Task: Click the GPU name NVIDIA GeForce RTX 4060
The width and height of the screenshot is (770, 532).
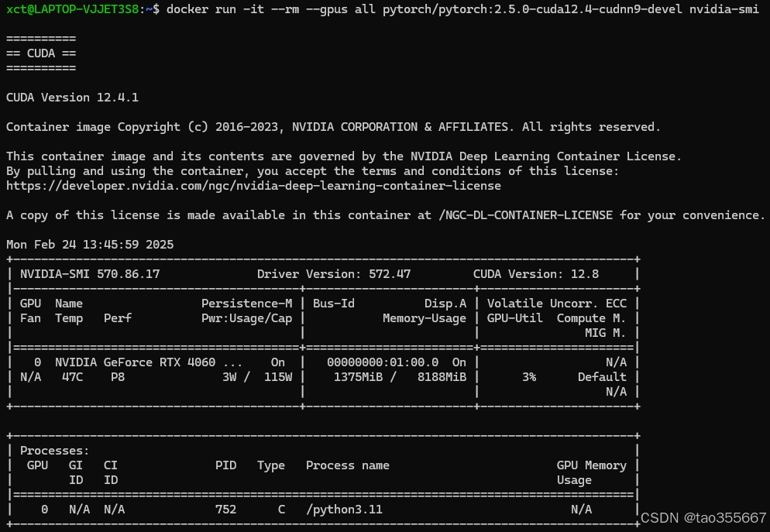Action: pyautogui.click(x=138, y=362)
